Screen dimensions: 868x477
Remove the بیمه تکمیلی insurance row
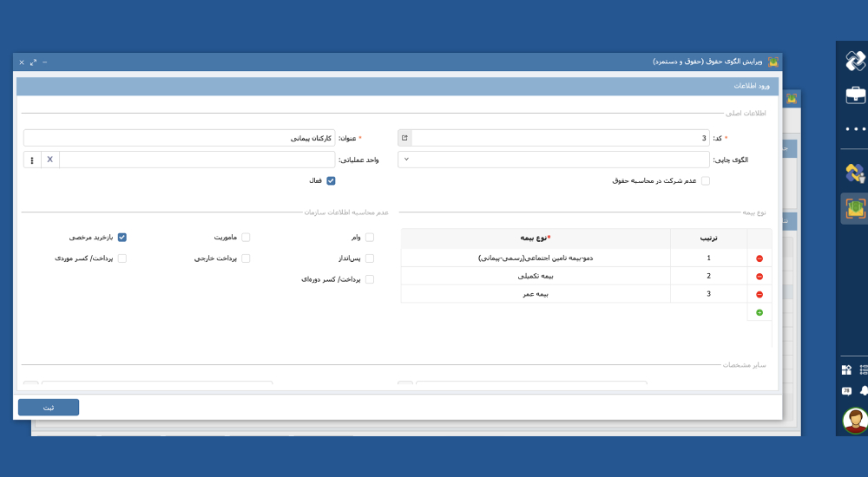coord(759,277)
